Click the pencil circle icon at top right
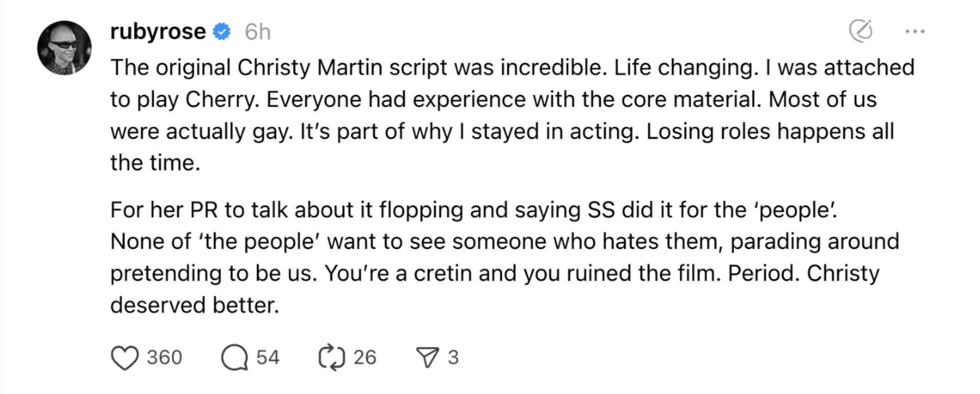980x394 pixels. coord(860,32)
